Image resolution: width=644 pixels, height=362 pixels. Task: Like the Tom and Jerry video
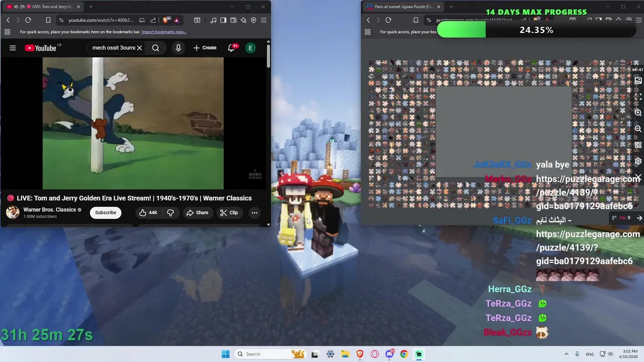[x=148, y=213]
